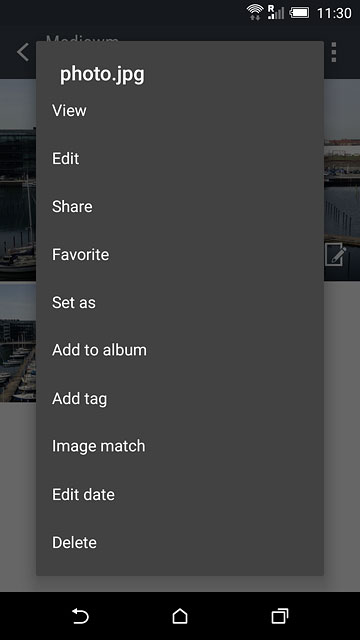Image resolution: width=360 pixels, height=640 pixels.
Task: Choose Edit in the context menu
Action: [180, 159]
